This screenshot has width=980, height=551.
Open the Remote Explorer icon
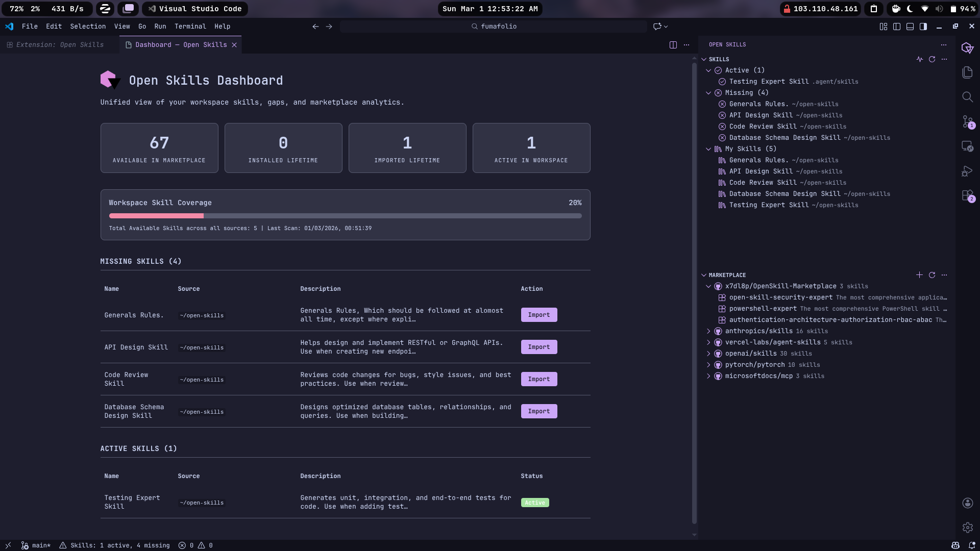click(x=967, y=146)
